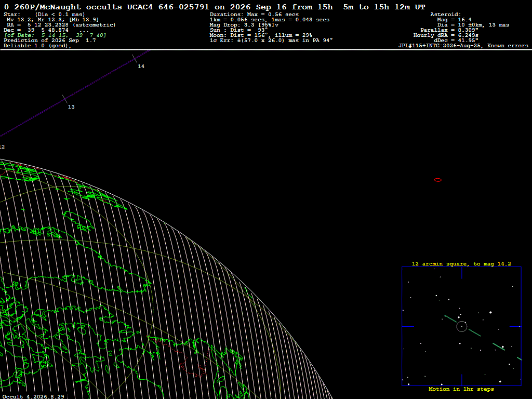Click the hour 14 tick on path line
Viewport: 532px width, 399px height.
(x=135, y=59)
